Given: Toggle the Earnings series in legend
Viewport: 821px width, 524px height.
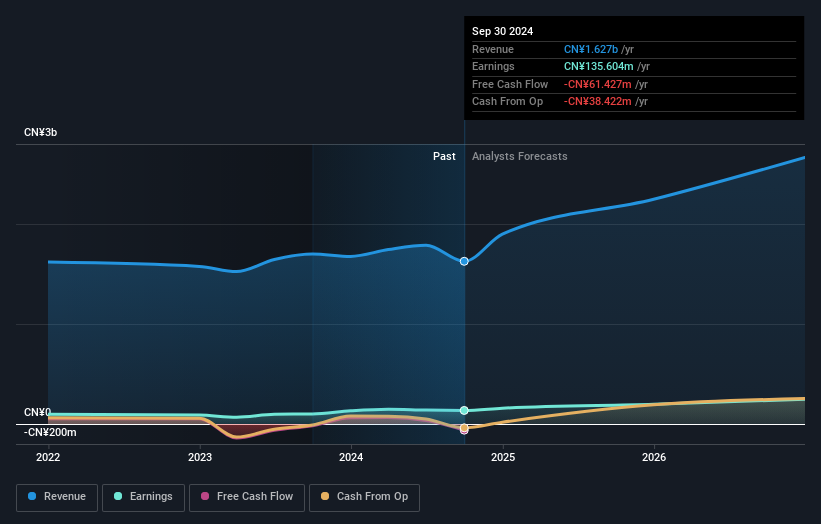Looking at the screenshot, I should tap(144, 497).
